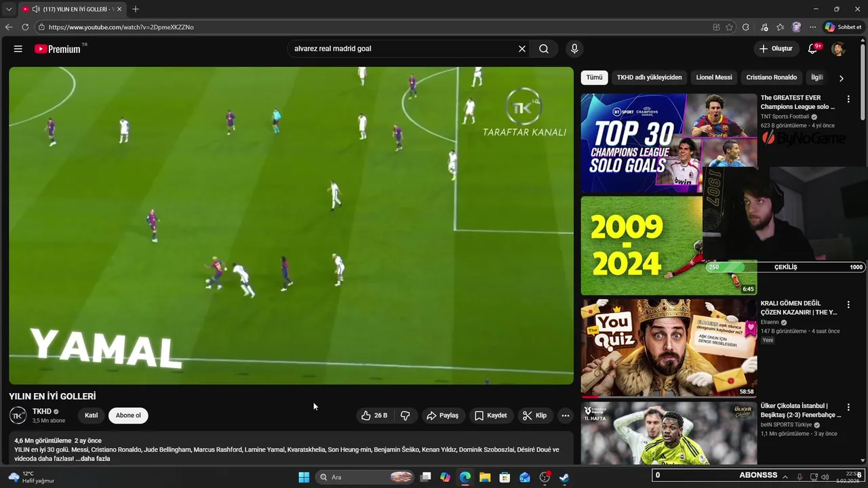Select the Tümü filter chip
The height and width of the screenshot is (488, 868).
[x=594, y=77]
